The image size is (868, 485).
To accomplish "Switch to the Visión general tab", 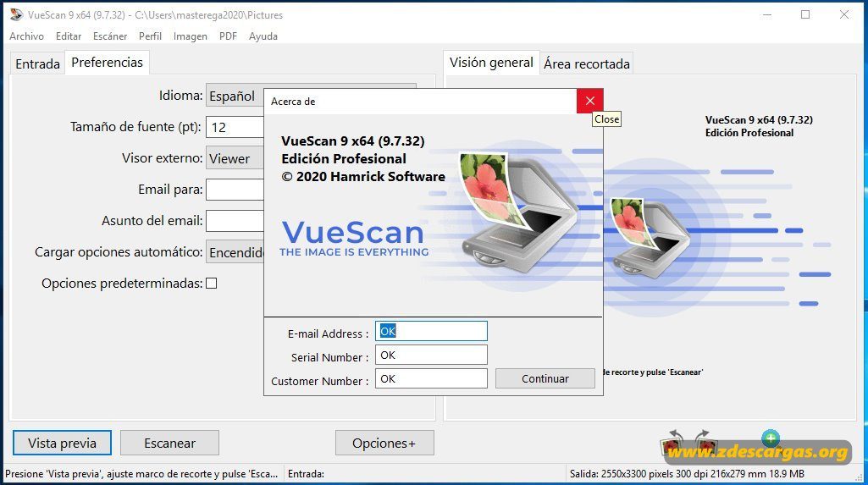I will (x=491, y=62).
